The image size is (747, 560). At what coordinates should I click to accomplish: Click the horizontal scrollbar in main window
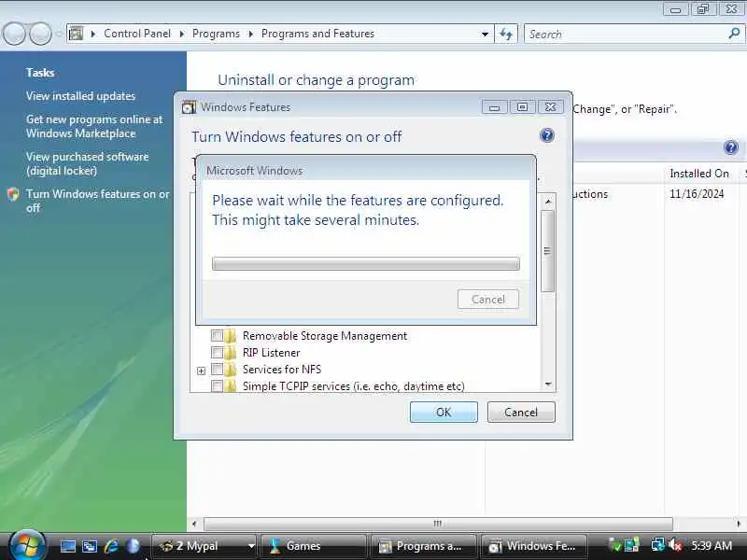tap(438, 524)
